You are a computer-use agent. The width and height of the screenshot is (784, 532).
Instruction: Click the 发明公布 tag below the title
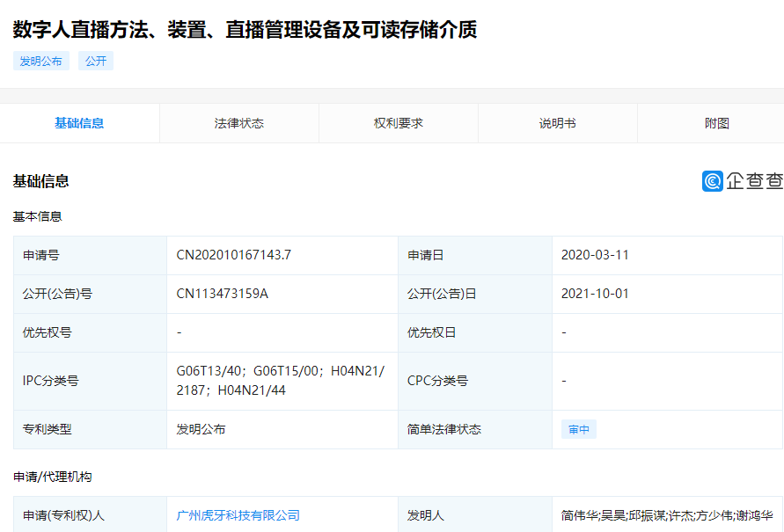click(41, 62)
